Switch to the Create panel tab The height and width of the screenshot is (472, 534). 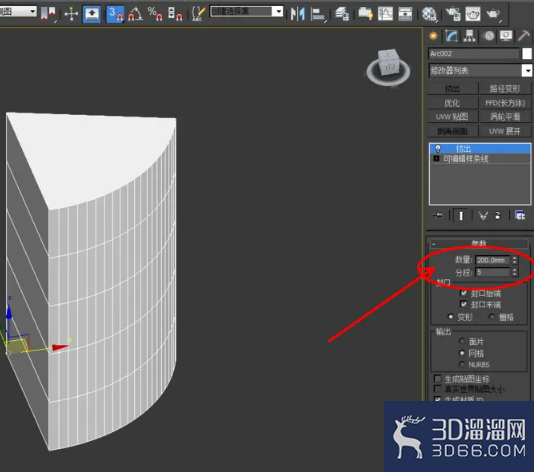coord(434,36)
